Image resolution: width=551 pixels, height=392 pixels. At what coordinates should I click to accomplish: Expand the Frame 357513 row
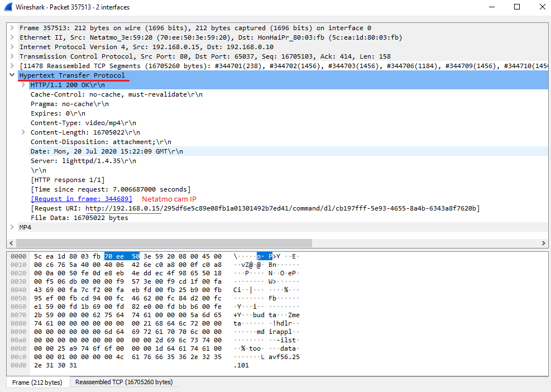click(x=12, y=28)
